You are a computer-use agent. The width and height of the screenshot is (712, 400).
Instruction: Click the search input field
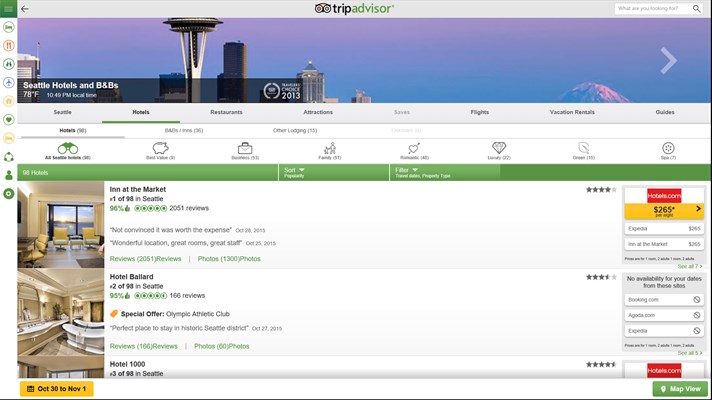click(653, 9)
